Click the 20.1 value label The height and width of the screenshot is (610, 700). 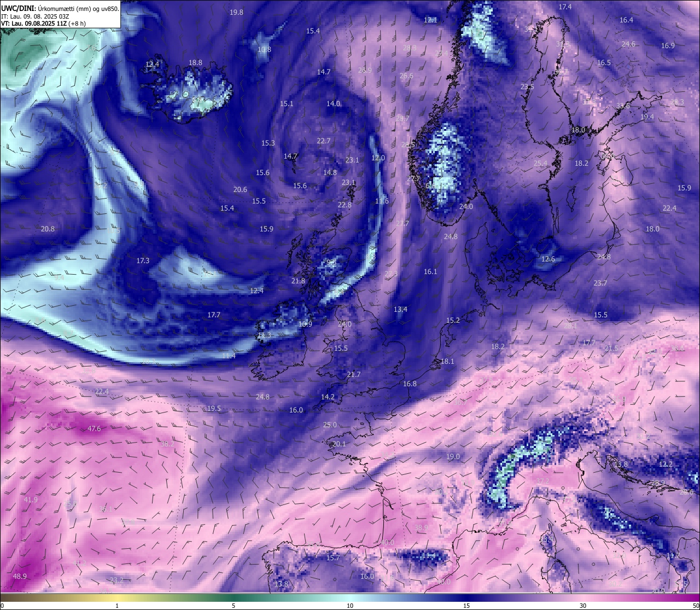339,444
